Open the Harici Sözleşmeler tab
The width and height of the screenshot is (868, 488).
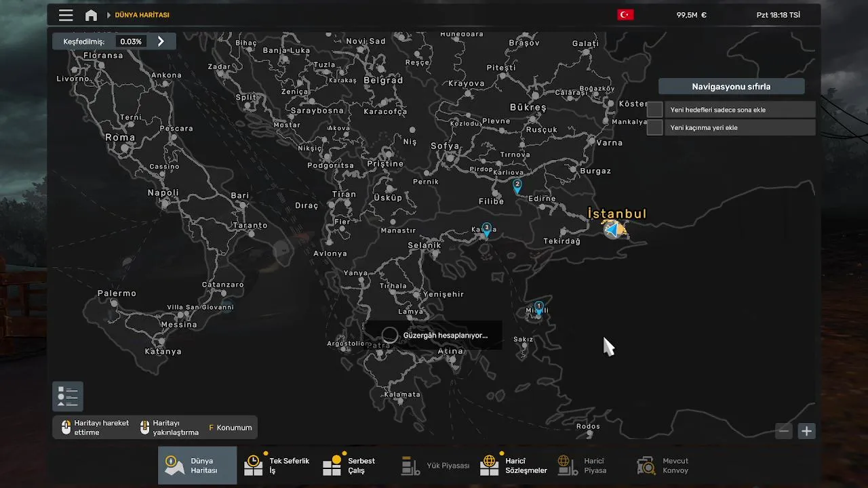coord(513,466)
